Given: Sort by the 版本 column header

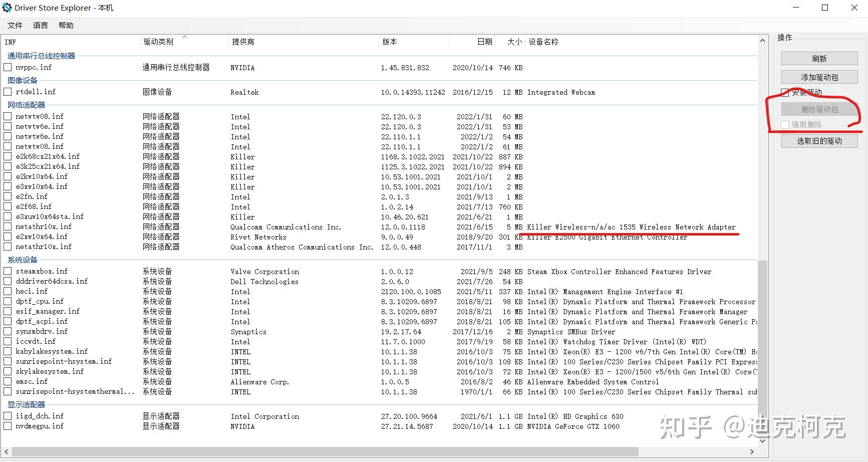Looking at the screenshot, I should pyautogui.click(x=414, y=42).
